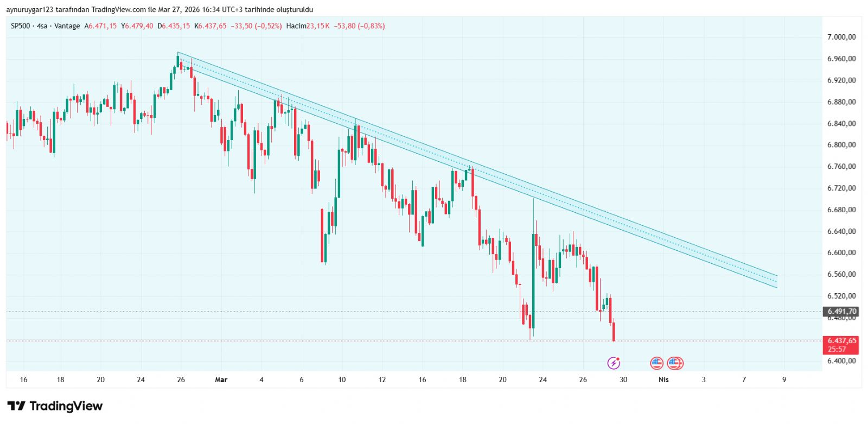Click the purple lightning bolt event icon
The width and height of the screenshot is (868, 424).
(614, 363)
